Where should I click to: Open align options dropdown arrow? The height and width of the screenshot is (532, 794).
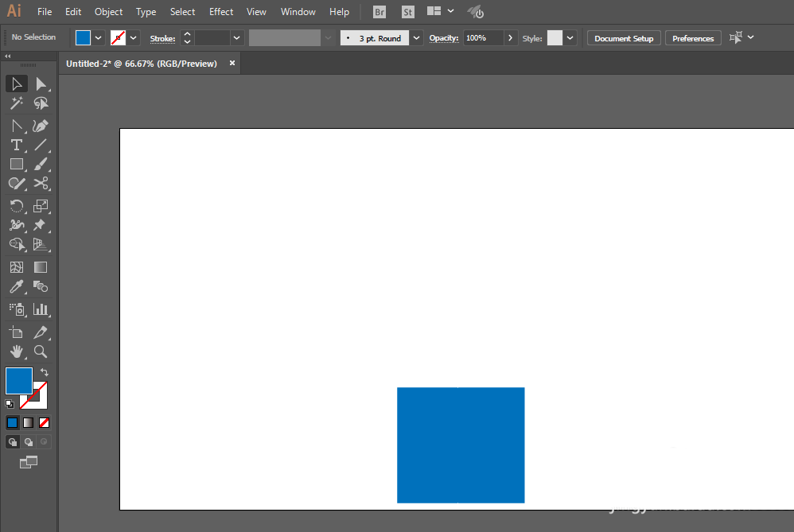(x=751, y=37)
